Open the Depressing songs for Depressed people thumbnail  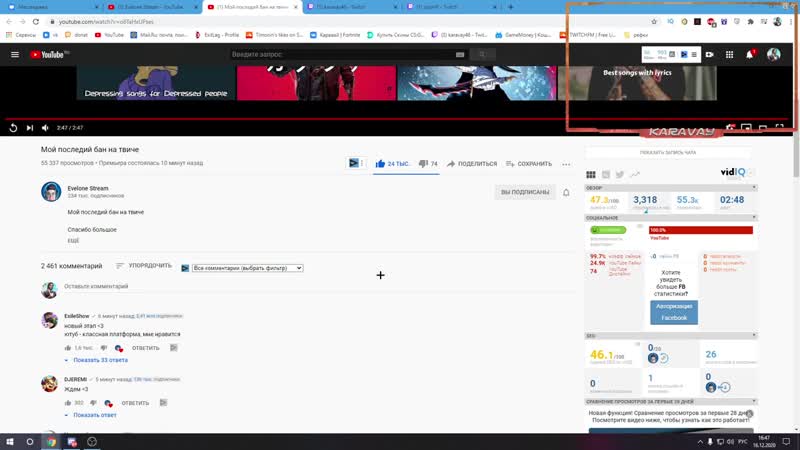tap(156, 83)
